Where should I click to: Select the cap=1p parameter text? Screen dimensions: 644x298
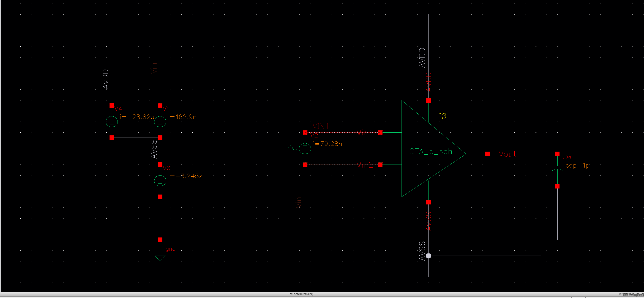tap(577, 166)
